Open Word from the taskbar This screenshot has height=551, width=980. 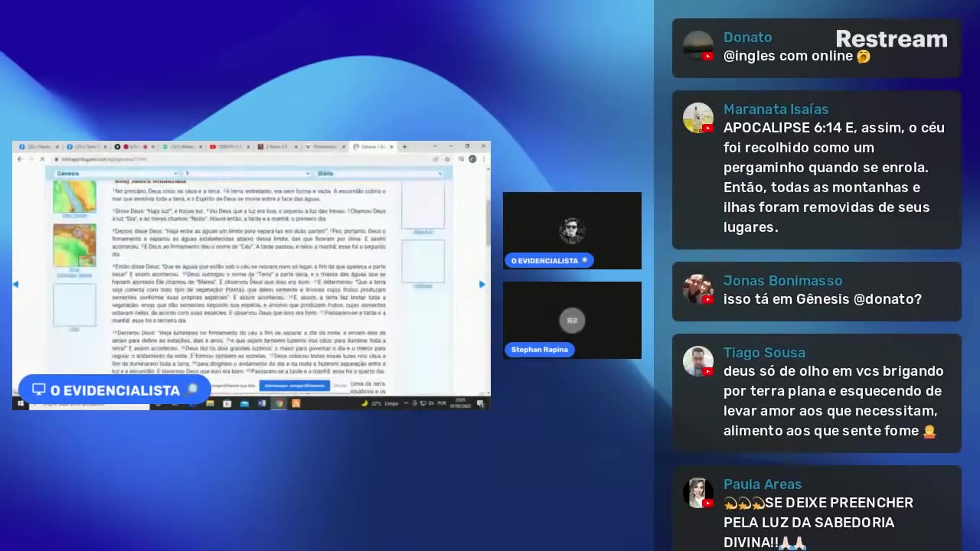click(262, 403)
